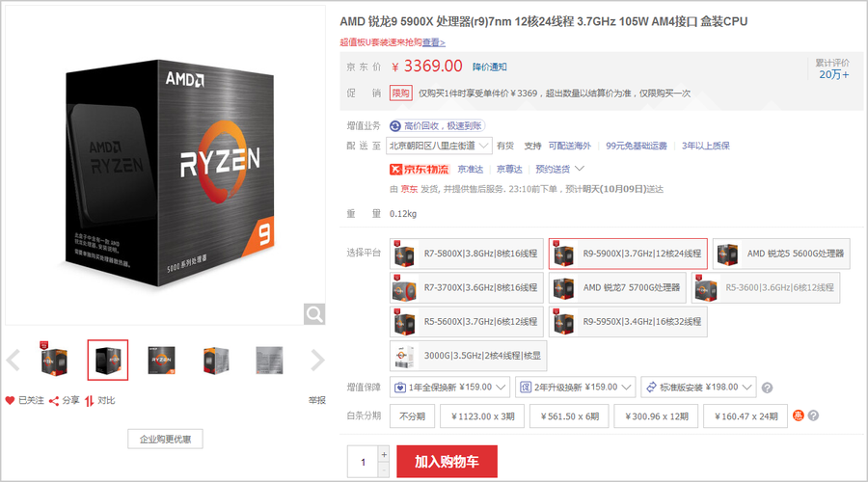Viewport: 868px width, 482px height.
Task: Click the 加入购物车 add to cart button
Action: 447,462
